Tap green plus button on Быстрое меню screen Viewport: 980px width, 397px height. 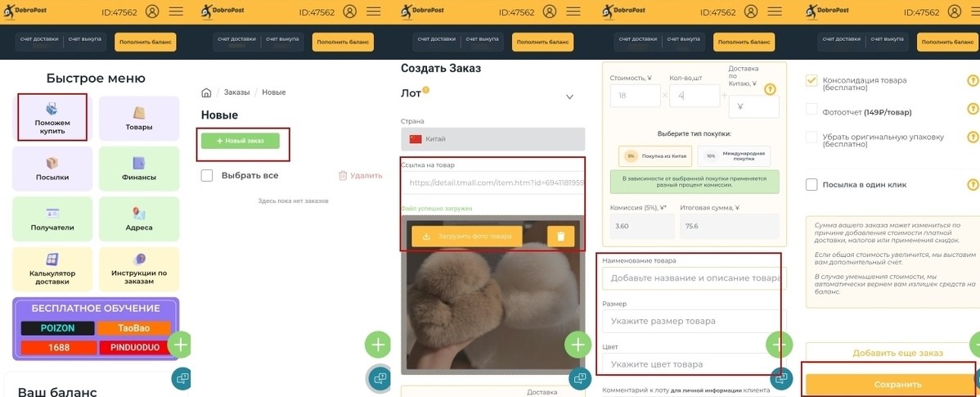coord(180,345)
